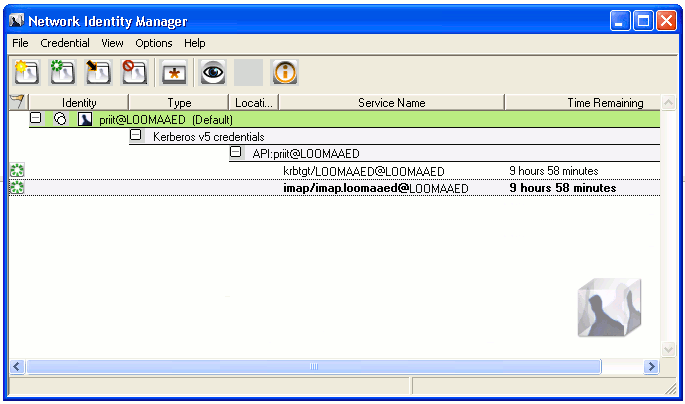Collapse the Kerberos v5 credentials group
Image resolution: width=685 pixels, height=404 pixels.
pyautogui.click(x=136, y=135)
